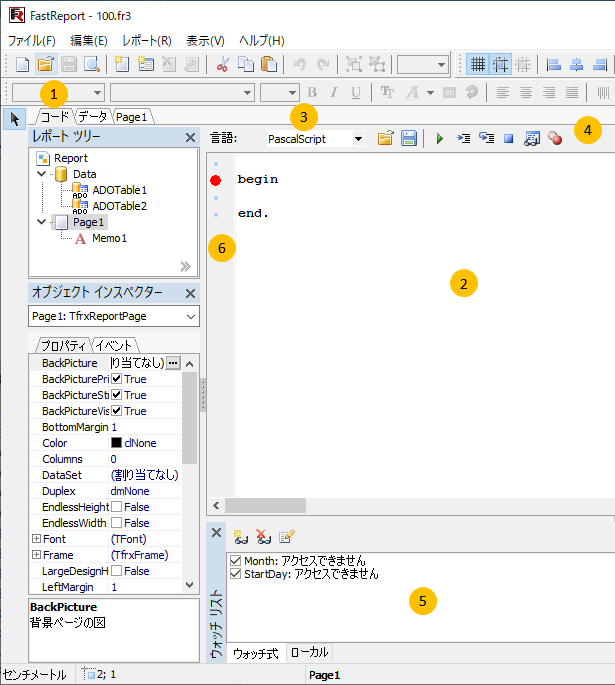Click the add watch icon
Screen dimensions: 615x685
point(240,536)
